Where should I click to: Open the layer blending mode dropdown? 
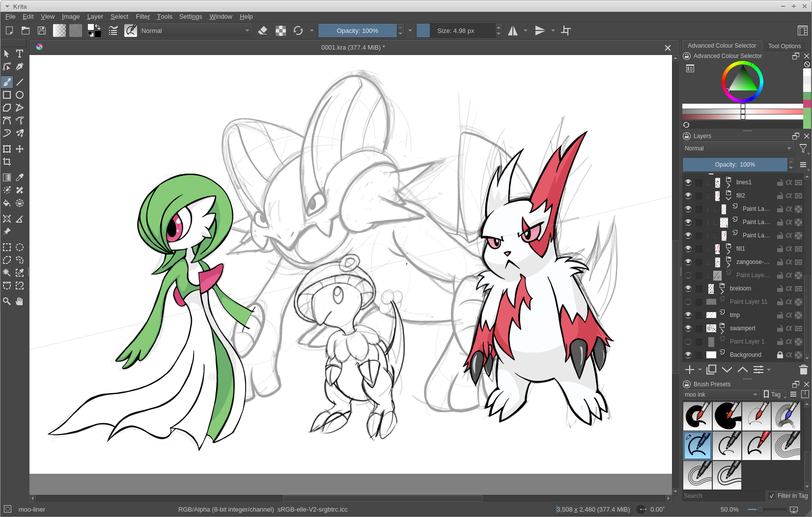(x=738, y=148)
